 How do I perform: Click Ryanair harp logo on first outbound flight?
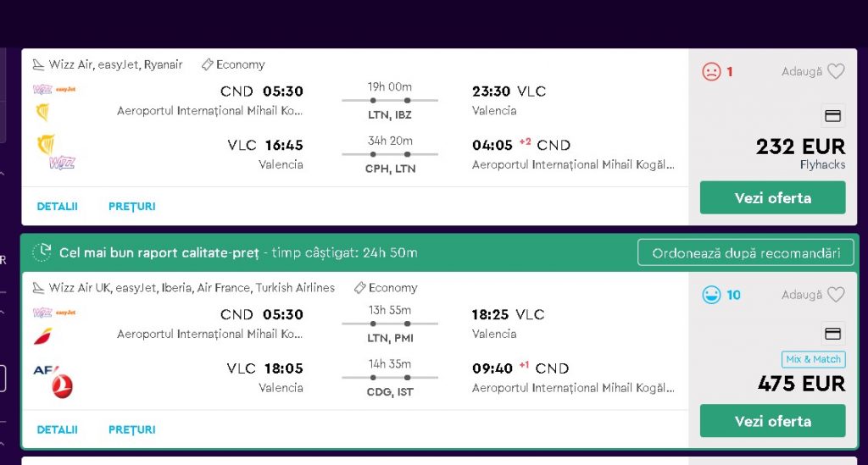tap(42, 113)
